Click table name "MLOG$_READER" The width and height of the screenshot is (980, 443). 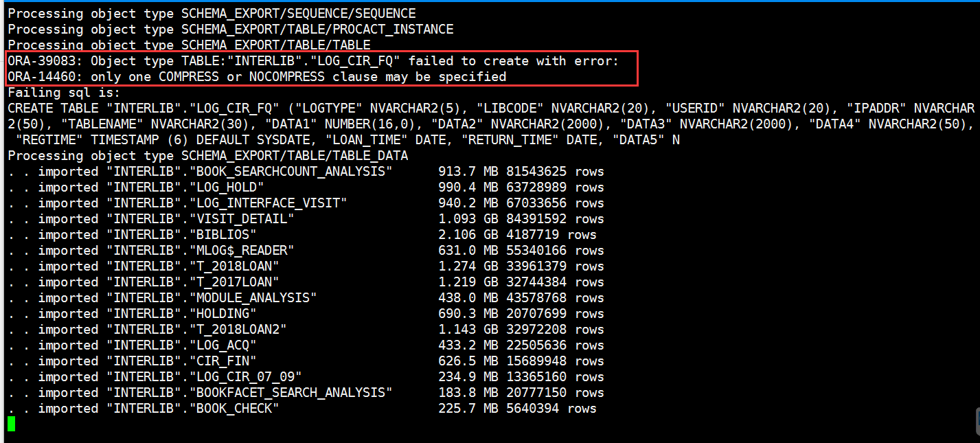pyautogui.click(x=242, y=251)
